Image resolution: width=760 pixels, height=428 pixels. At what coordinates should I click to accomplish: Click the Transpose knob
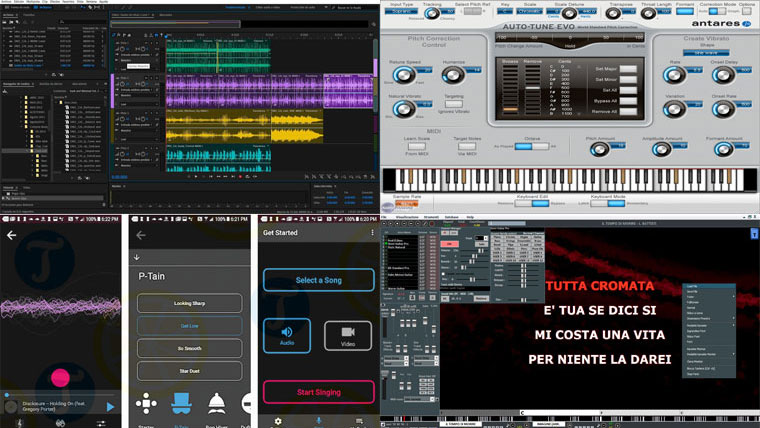[x=613, y=14]
